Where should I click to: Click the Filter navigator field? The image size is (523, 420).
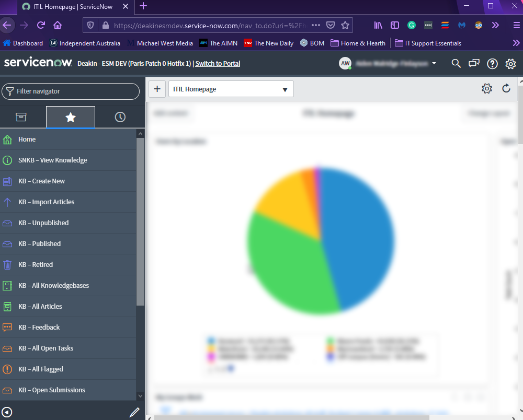point(71,91)
